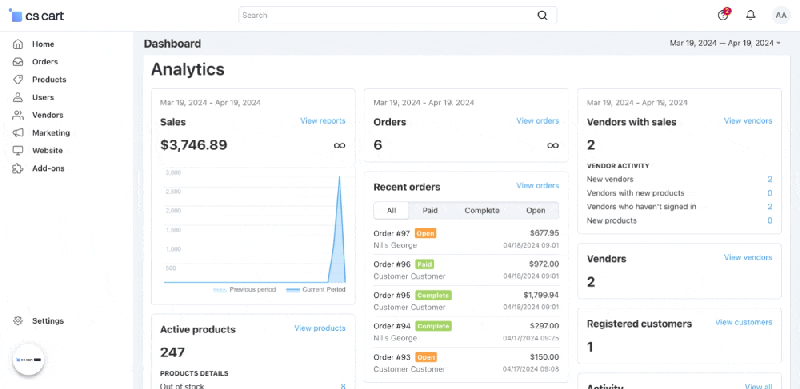Click the CS-Cart logo
800x389 pixels.
pyautogui.click(x=37, y=16)
